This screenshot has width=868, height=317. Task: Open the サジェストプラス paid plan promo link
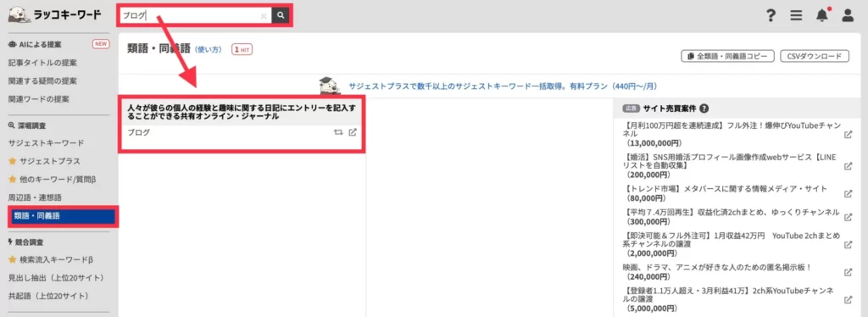click(x=503, y=86)
